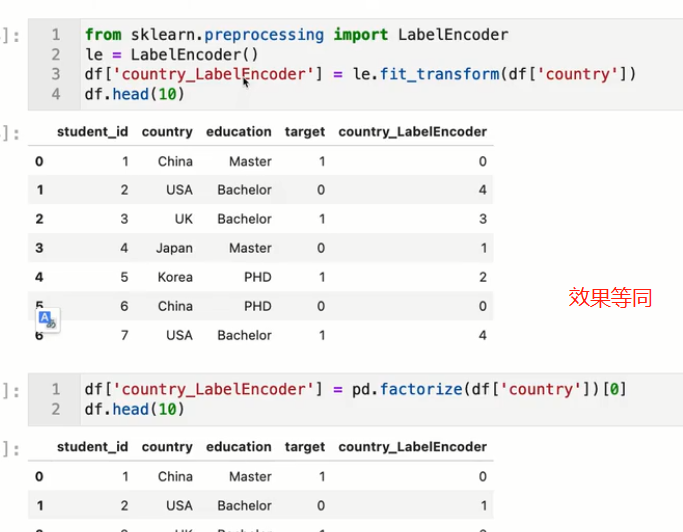
Task: Select the Japan cell in first table
Action: 174,248
